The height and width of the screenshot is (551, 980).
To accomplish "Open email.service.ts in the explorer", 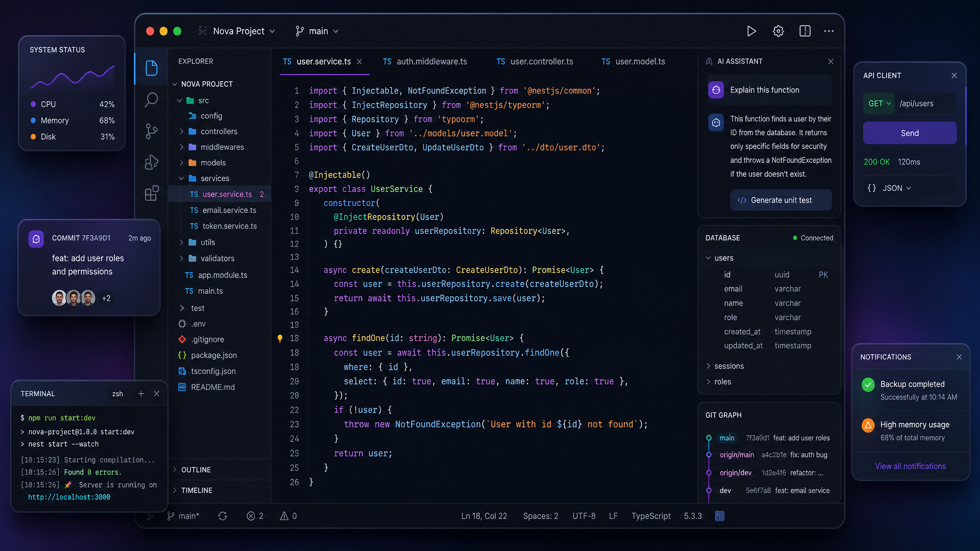I will (223, 210).
